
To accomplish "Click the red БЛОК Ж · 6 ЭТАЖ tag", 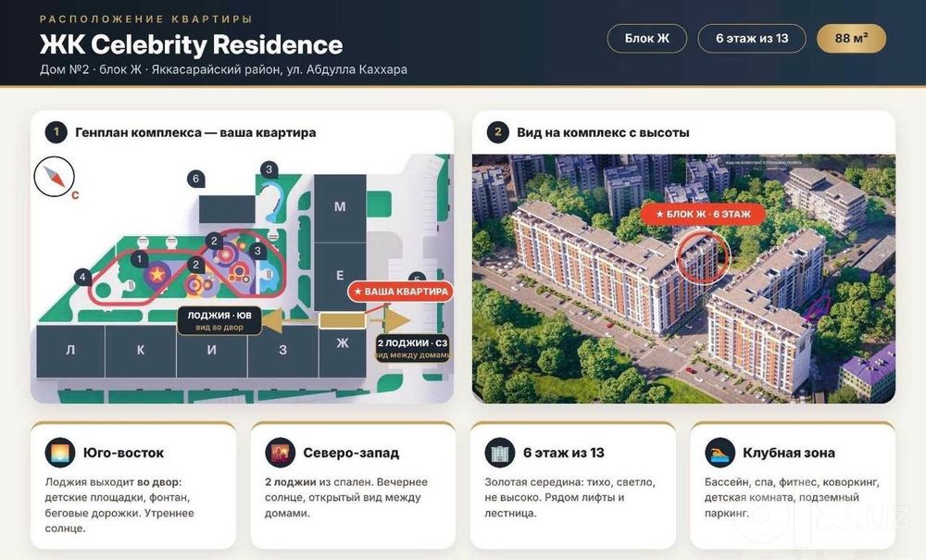I will coord(703,214).
